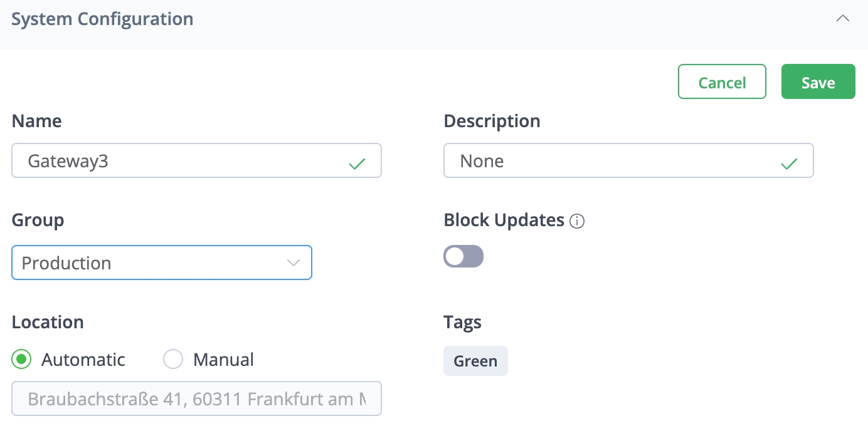Click the Braubachstraße address field
Image resolution: width=868 pixels, height=426 pixels.
(x=196, y=399)
